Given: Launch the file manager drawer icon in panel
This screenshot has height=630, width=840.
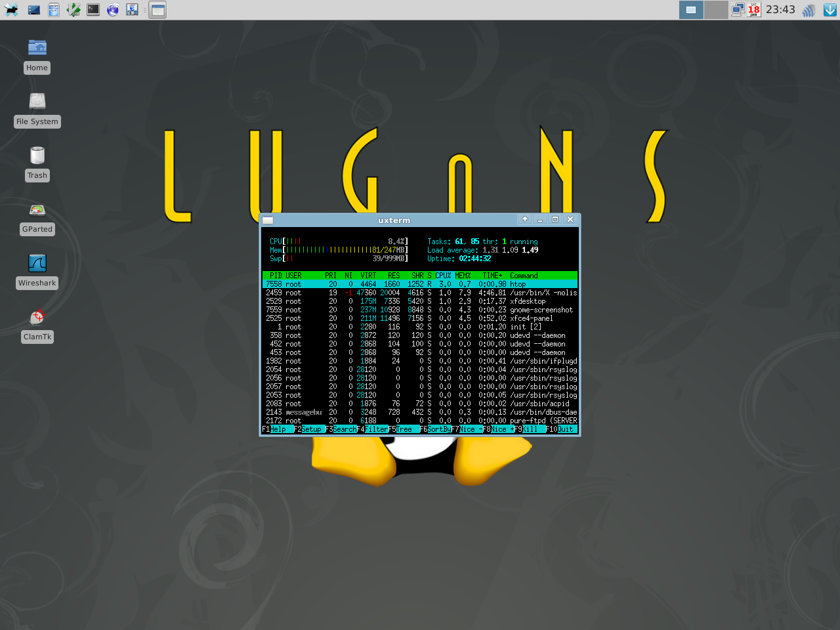Looking at the screenshot, I should (54, 10).
